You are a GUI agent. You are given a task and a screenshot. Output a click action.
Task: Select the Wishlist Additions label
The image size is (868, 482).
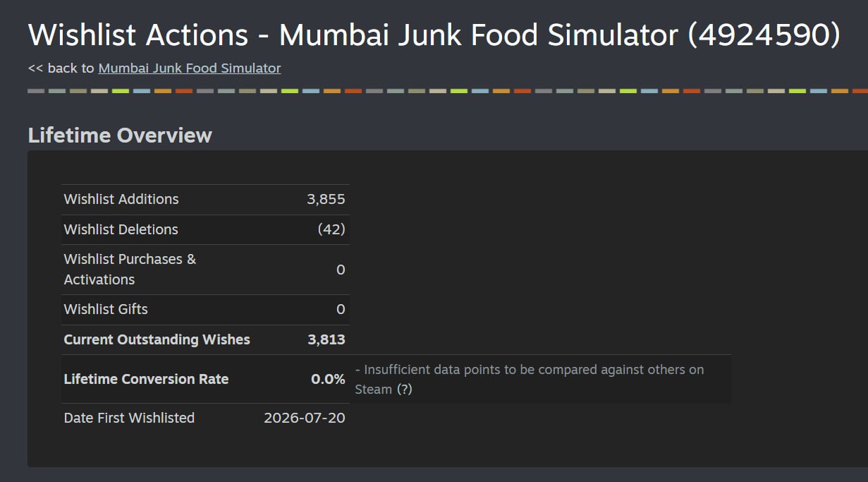click(x=121, y=199)
